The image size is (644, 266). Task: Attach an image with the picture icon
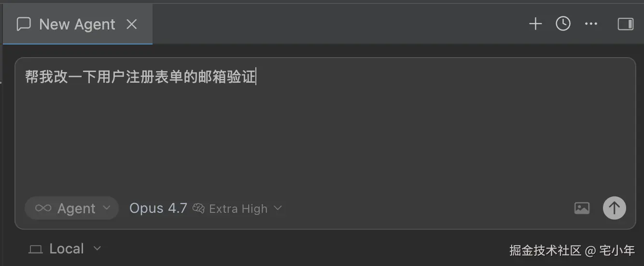click(582, 208)
